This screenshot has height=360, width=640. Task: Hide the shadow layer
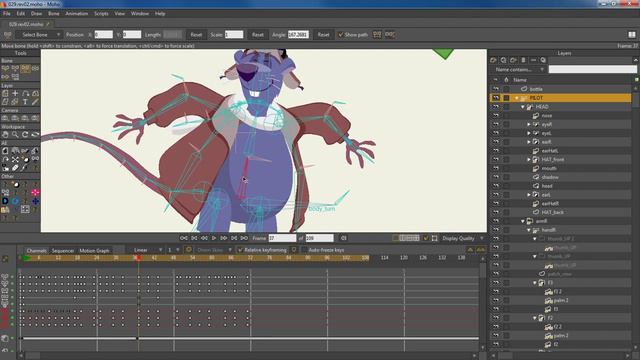coord(496,177)
